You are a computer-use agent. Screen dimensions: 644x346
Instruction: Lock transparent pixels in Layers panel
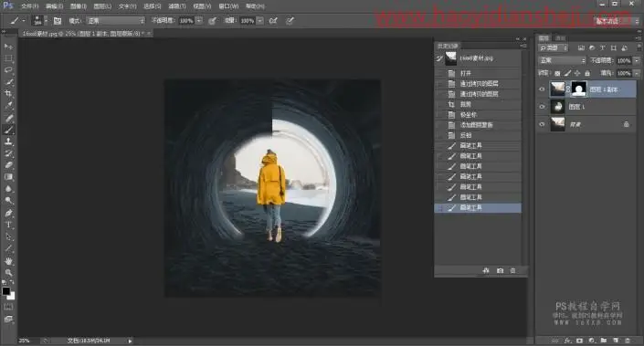tap(557, 73)
